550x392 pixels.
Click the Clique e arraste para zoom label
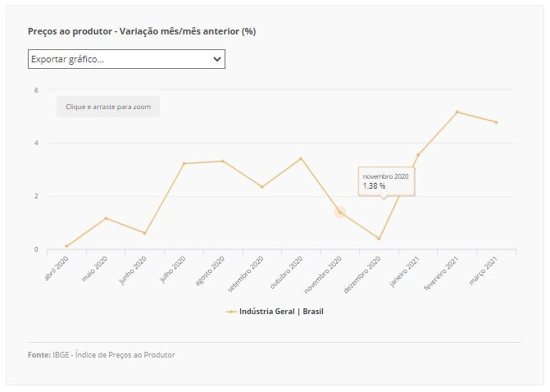(108, 107)
